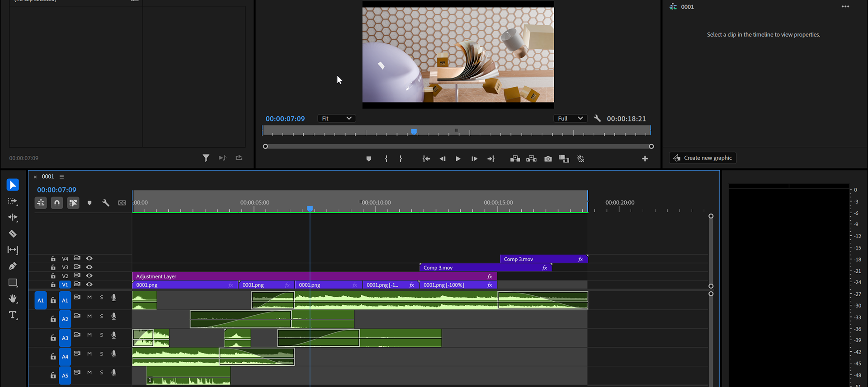The height and width of the screenshot is (387, 868).
Task: Solo track A2
Action: point(102,316)
